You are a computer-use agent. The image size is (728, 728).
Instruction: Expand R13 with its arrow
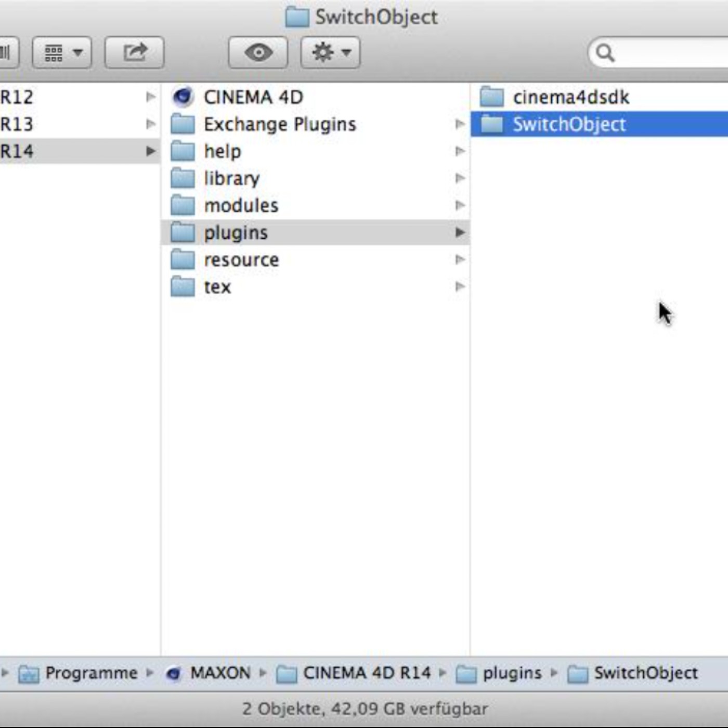150,124
